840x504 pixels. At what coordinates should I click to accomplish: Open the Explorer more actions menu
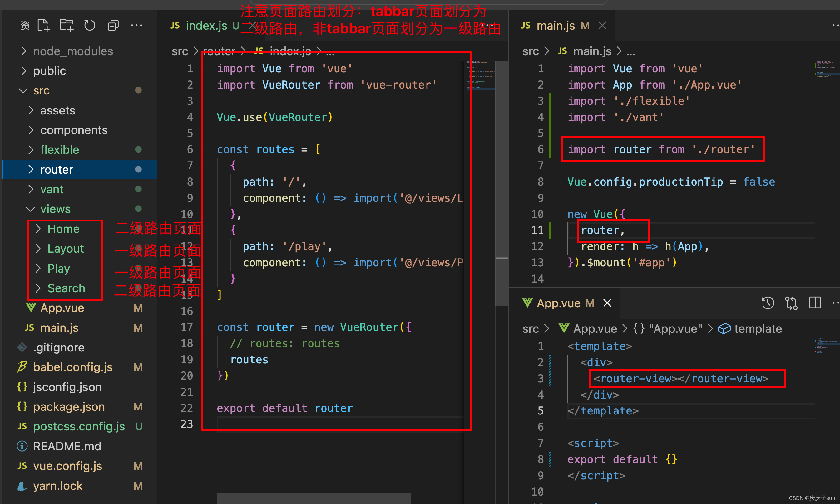coord(136,25)
